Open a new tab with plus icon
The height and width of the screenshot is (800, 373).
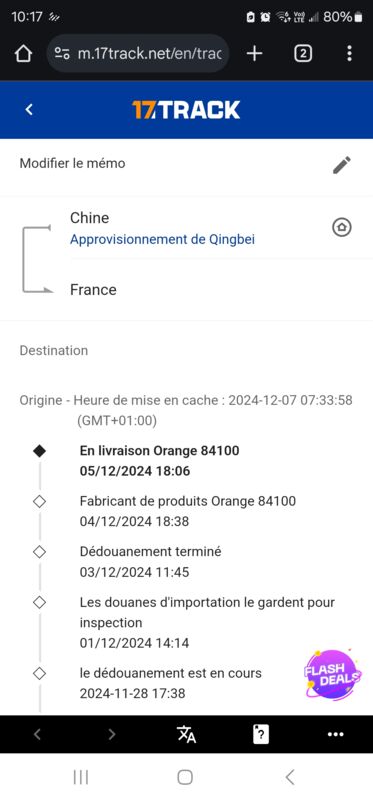[254, 54]
